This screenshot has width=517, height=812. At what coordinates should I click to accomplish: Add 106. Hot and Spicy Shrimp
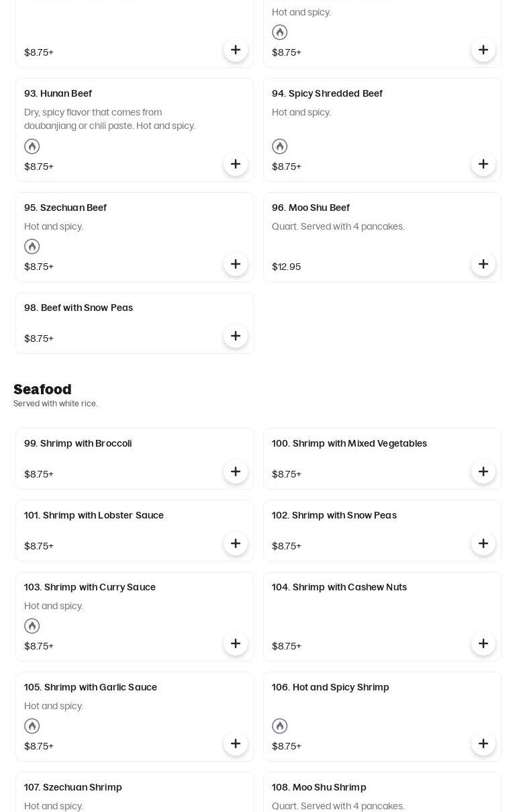483,743
